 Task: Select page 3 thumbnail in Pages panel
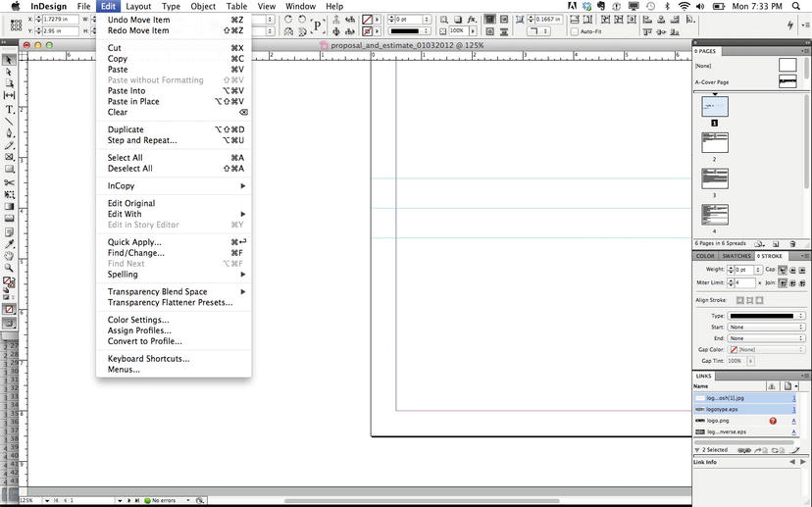click(715, 178)
